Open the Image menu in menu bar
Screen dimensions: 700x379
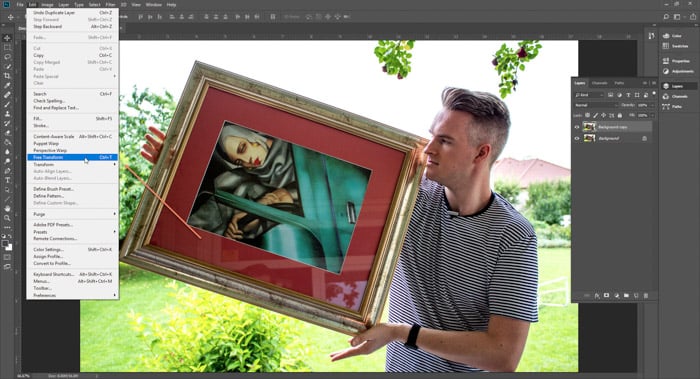47,4
